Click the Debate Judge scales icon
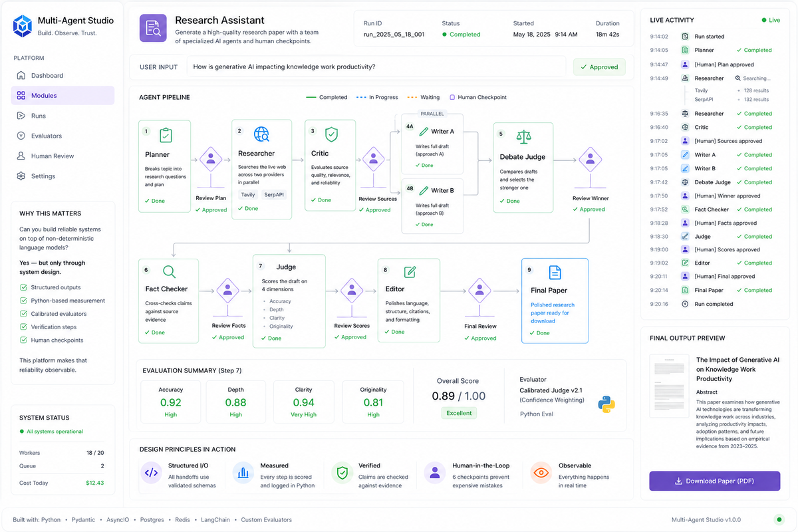The height and width of the screenshot is (532, 798). (x=524, y=136)
